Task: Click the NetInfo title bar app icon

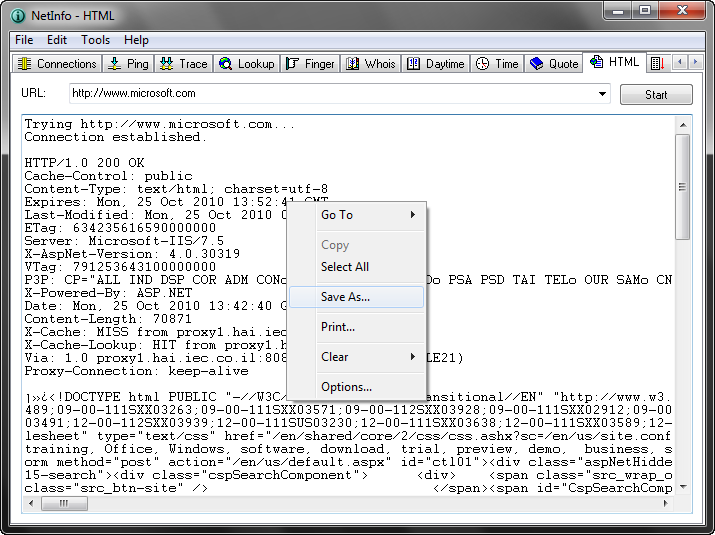Action: click(x=17, y=13)
